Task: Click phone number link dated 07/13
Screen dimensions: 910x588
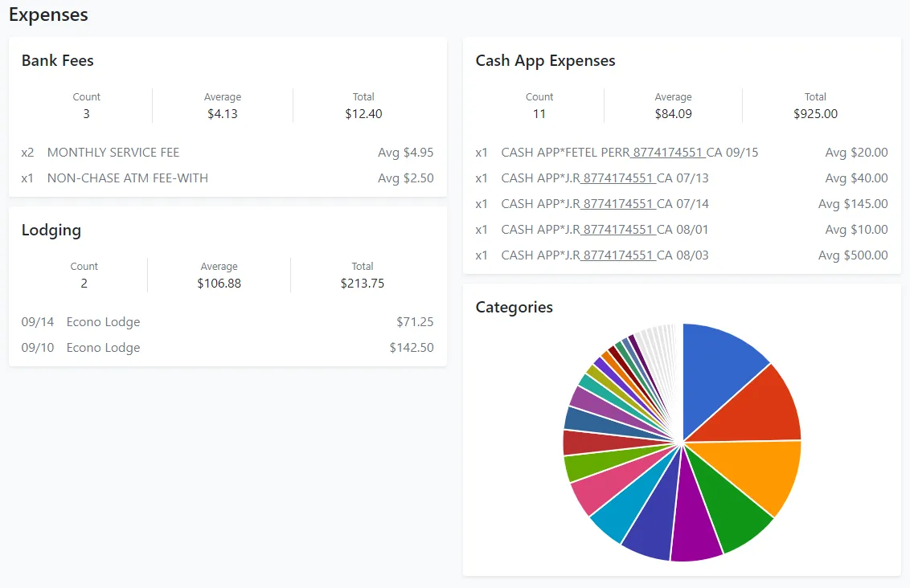Action: 618,178
